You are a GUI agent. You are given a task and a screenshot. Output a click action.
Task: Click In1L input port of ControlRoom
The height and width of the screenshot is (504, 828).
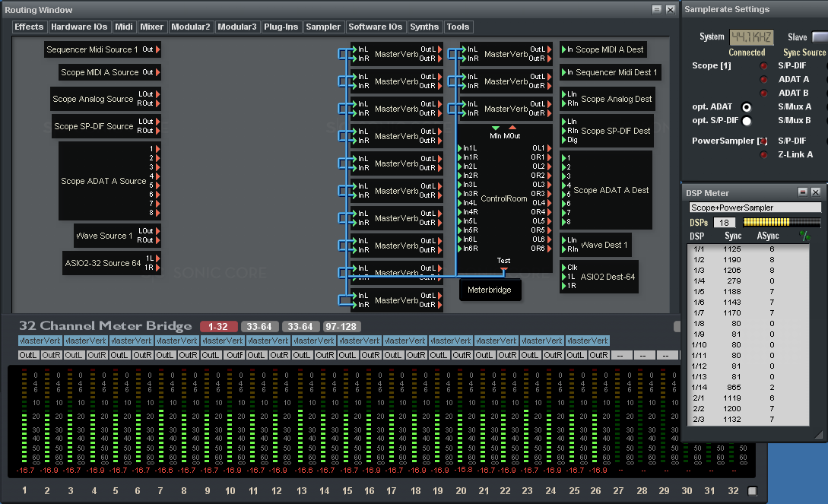[459, 148]
